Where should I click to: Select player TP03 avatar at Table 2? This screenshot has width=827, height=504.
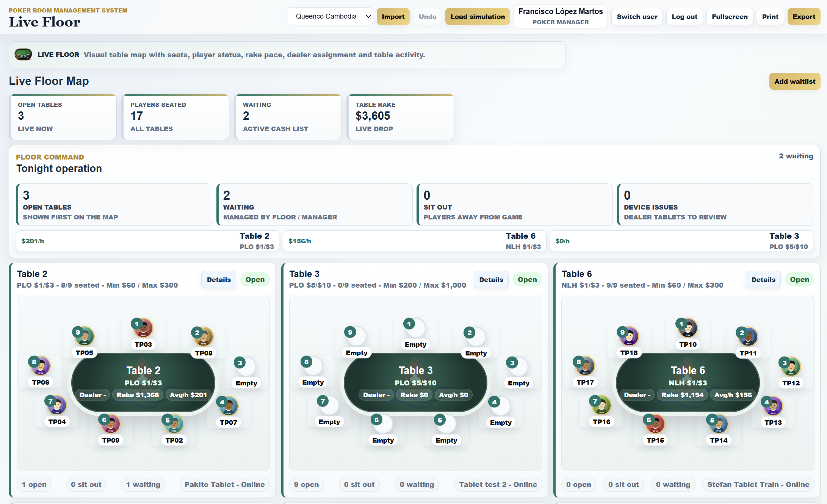coord(143,328)
